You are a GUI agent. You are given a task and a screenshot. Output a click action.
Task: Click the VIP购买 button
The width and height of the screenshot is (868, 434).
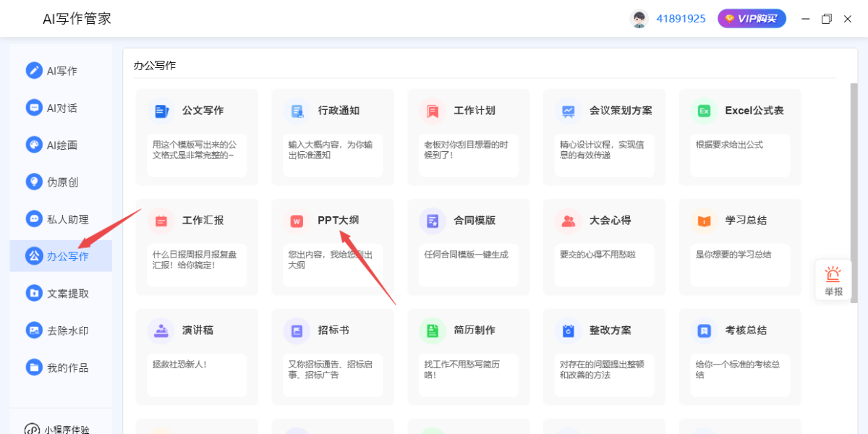[x=752, y=19]
